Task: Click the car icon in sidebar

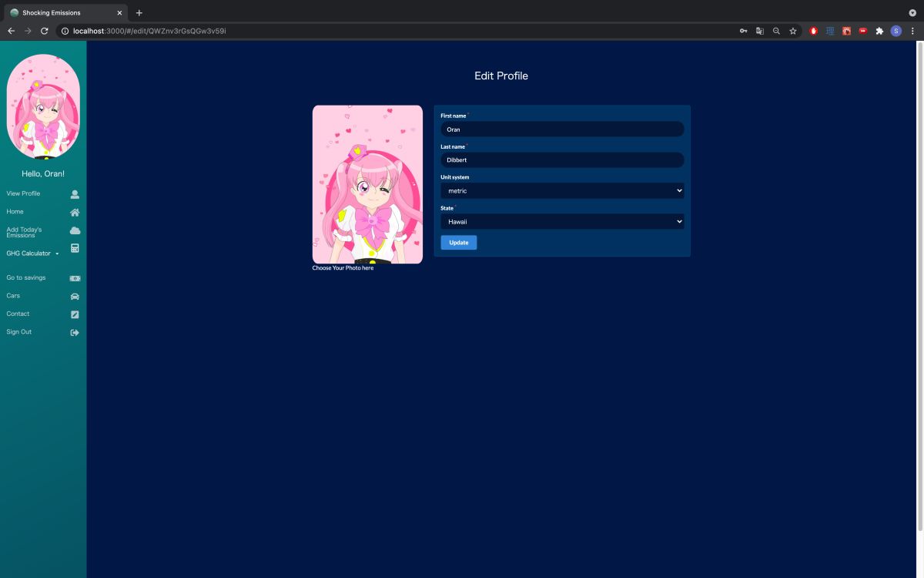Action: 75,296
